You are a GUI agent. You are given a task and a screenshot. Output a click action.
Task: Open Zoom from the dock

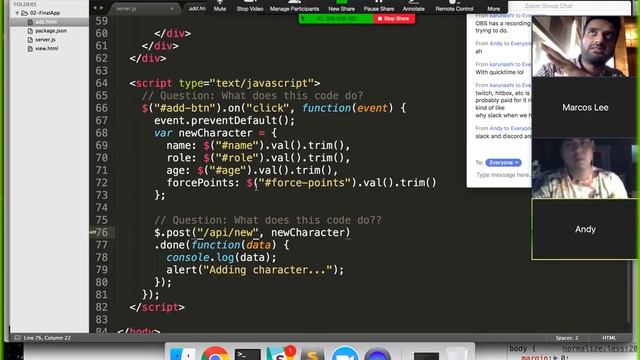(344, 354)
